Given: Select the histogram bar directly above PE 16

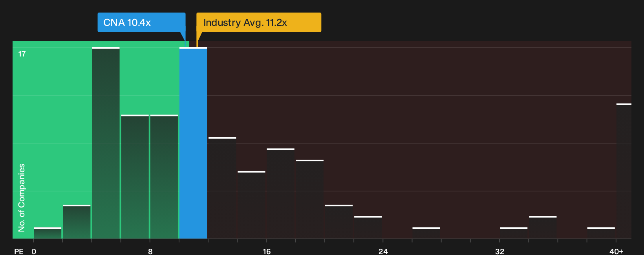Looking at the screenshot, I should [280, 194].
